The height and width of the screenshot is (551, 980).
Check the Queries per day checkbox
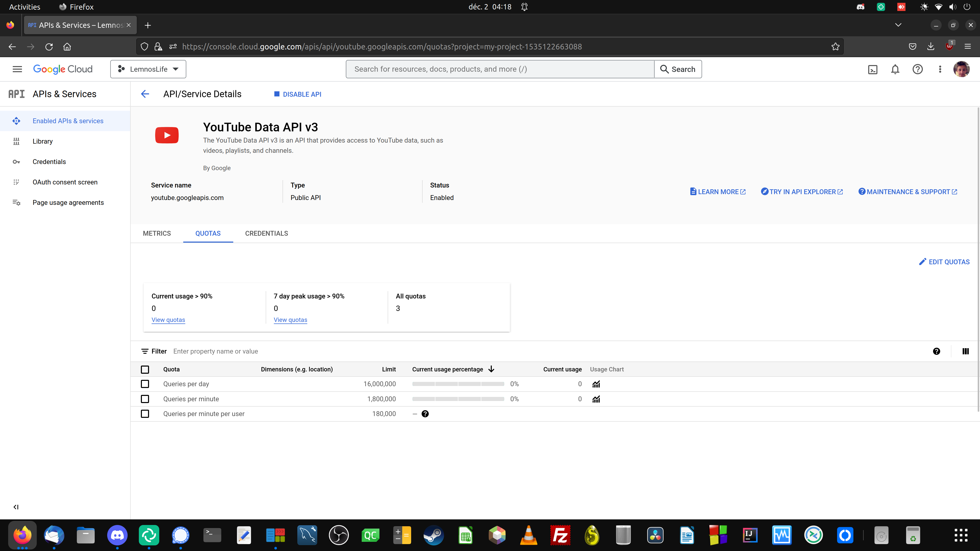tap(145, 384)
